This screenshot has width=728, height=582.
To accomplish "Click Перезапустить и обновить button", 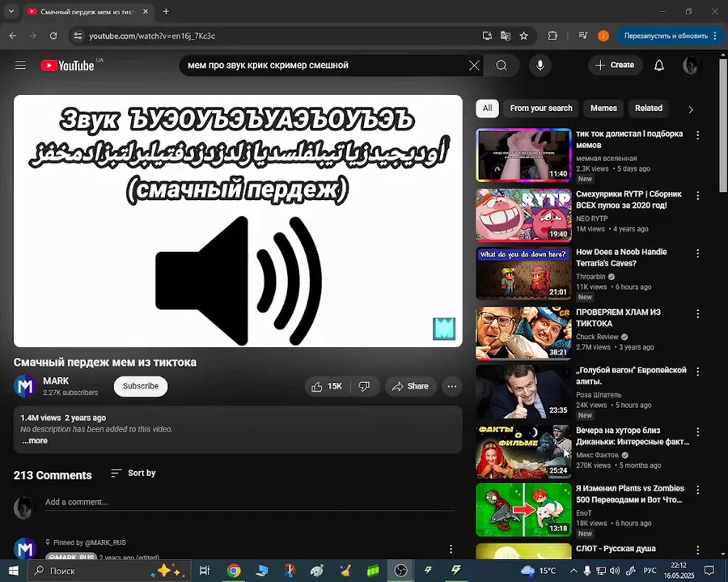I will (666, 36).
